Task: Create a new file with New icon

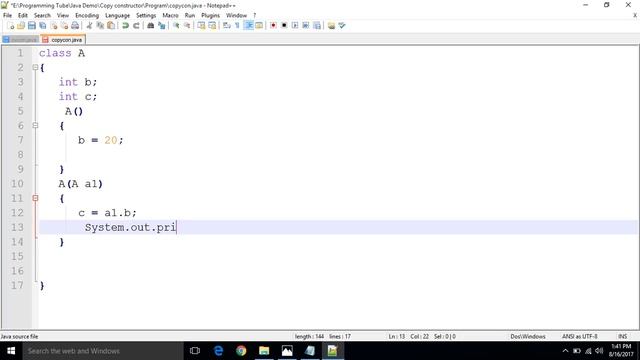Action: [x=11, y=26]
